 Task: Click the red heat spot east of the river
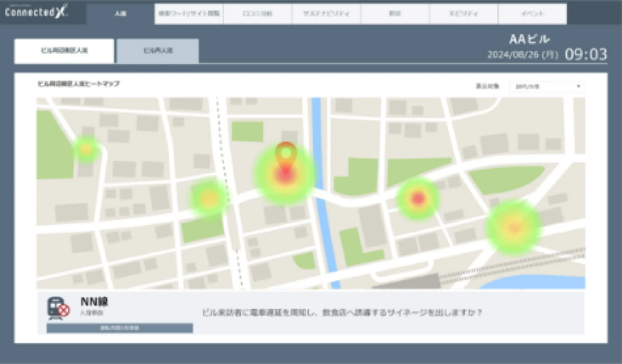[418, 198]
